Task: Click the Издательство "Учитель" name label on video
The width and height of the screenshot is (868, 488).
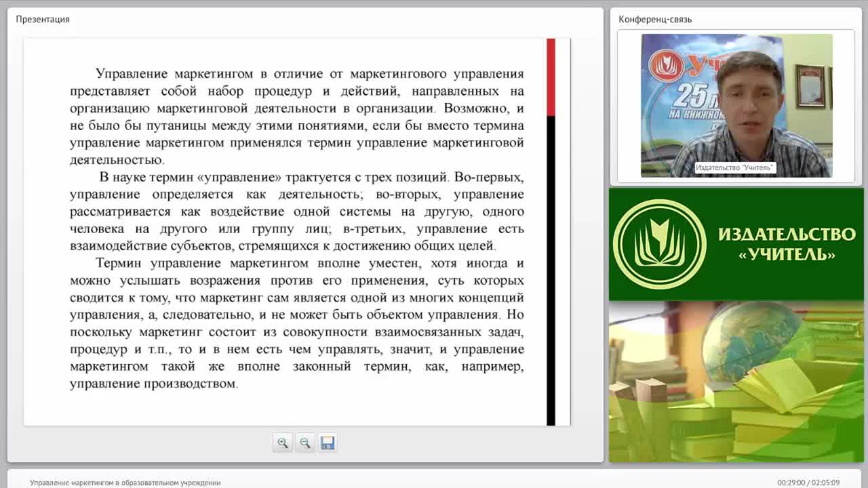Action: pyautogui.click(x=734, y=167)
